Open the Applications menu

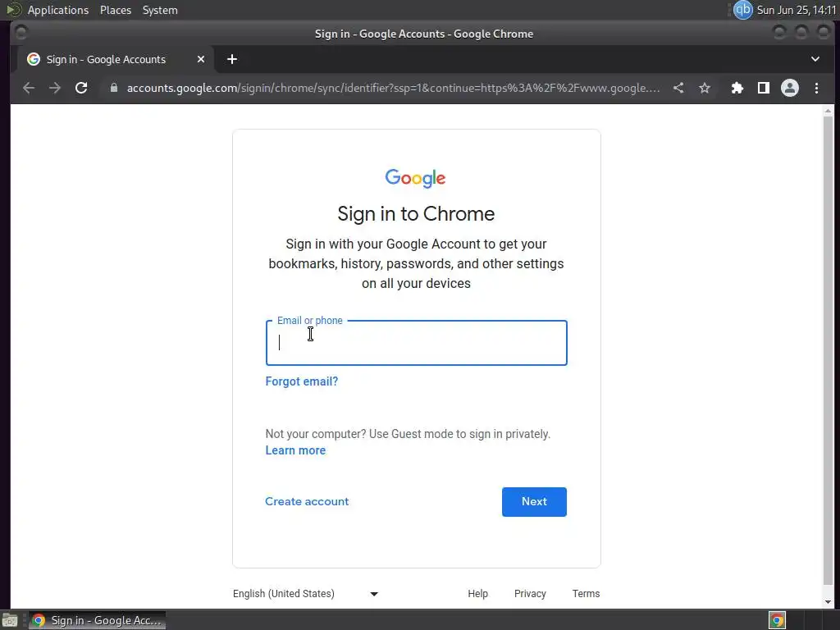click(58, 10)
